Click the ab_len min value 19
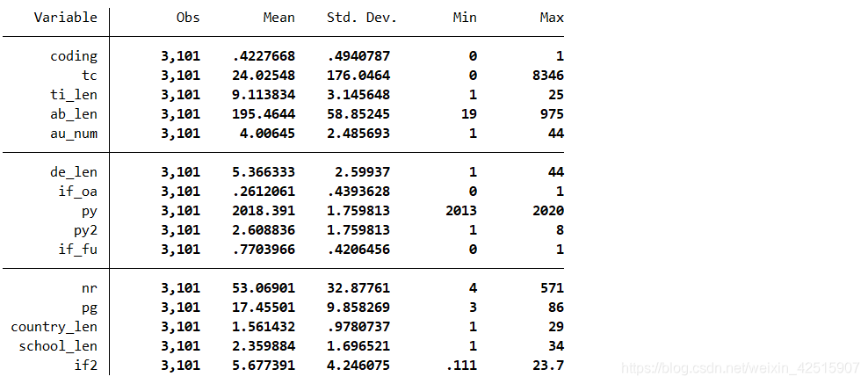The width and height of the screenshot is (868, 384). click(469, 114)
